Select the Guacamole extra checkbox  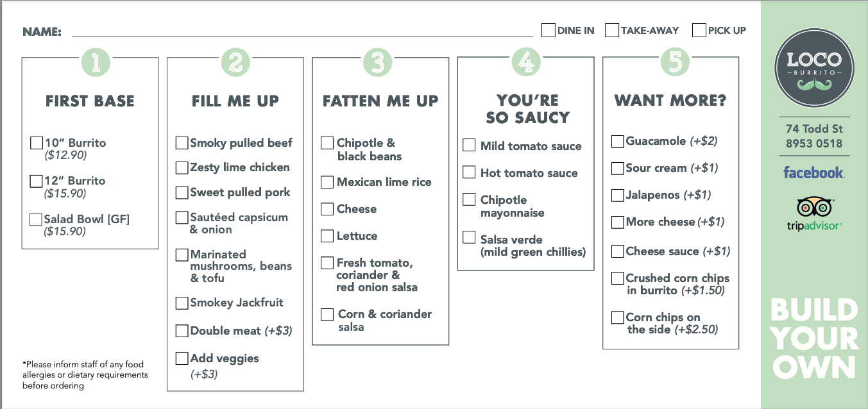click(617, 141)
